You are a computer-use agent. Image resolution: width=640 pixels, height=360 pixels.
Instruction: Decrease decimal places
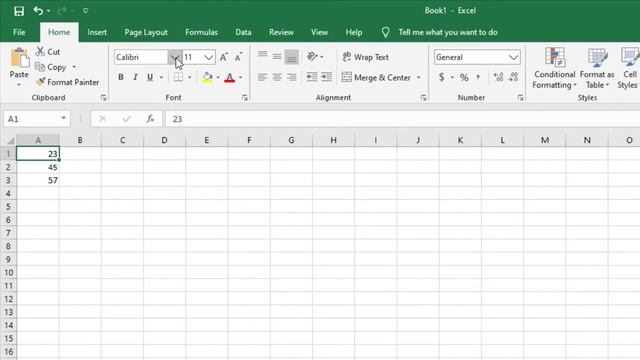(x=513, y=77)
